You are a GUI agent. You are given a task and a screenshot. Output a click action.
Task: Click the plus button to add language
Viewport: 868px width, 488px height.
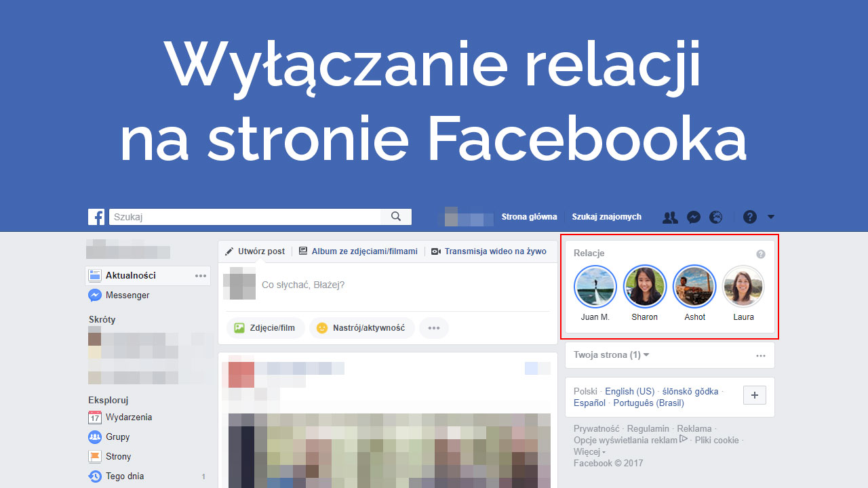click(x=755, y=395)
